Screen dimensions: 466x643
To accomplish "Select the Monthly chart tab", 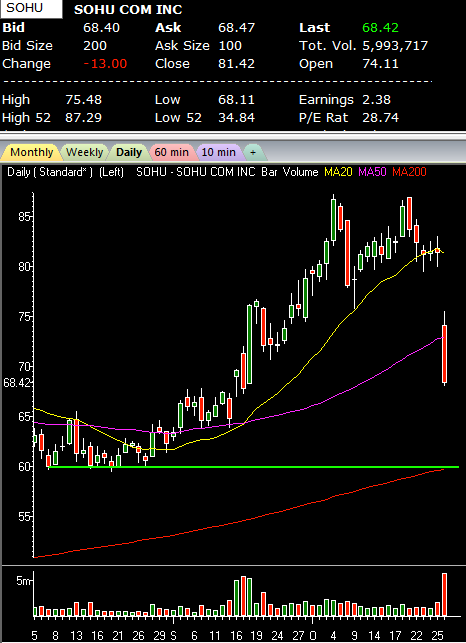I will [31, 152].
